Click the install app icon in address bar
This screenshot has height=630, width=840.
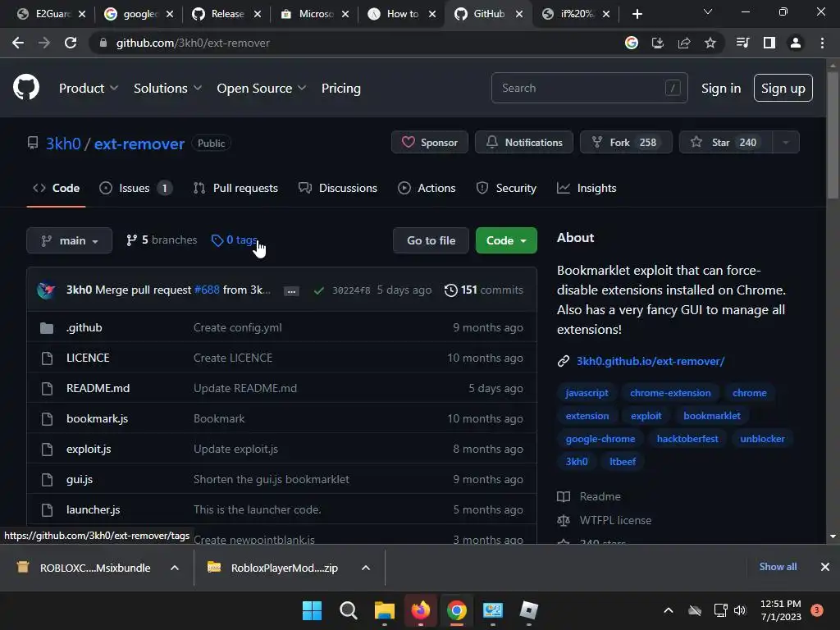pos(657,43)
